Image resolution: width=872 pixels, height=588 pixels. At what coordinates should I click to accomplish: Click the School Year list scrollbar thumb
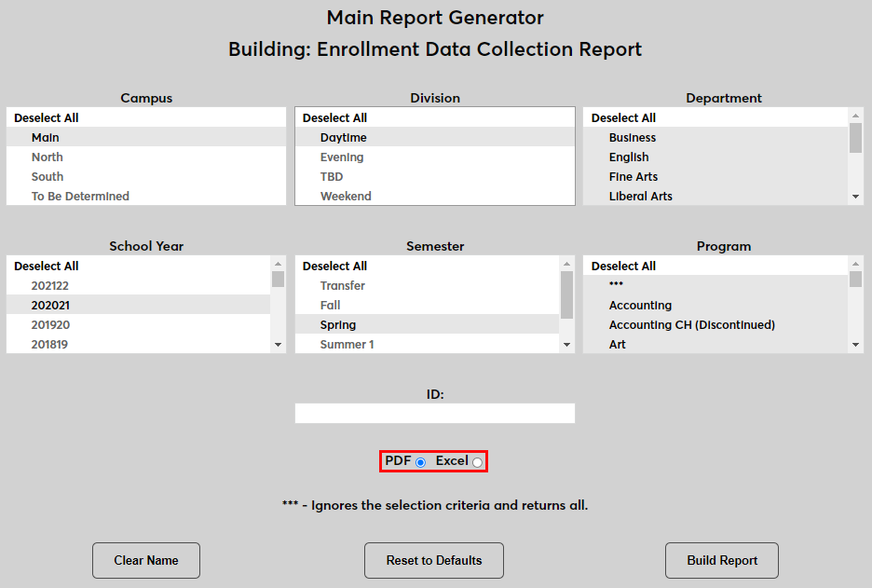[x=278, y=279]
